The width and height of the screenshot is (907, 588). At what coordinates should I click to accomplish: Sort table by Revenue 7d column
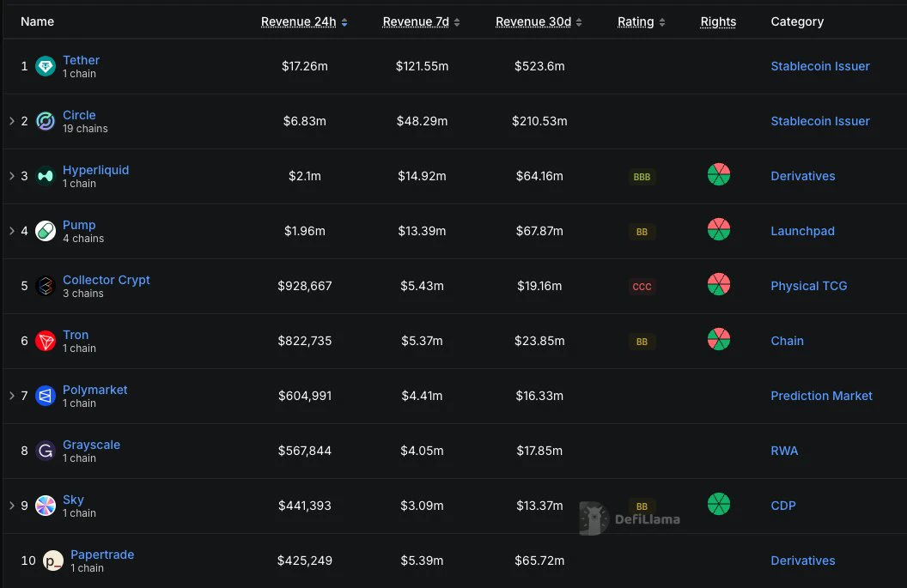click(x=421, y=22)
